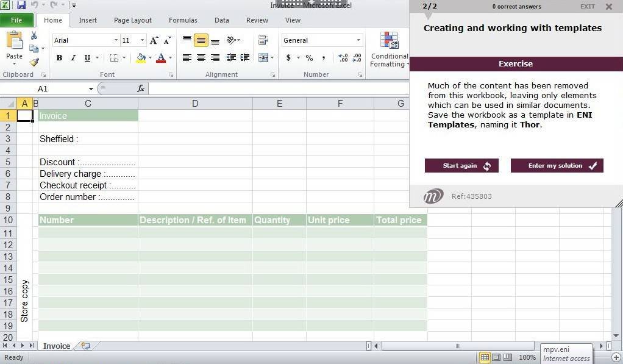623x364 pixels.
Task: Click the Save icon in quick access toolbar
Action: click(x=21, y=5)
